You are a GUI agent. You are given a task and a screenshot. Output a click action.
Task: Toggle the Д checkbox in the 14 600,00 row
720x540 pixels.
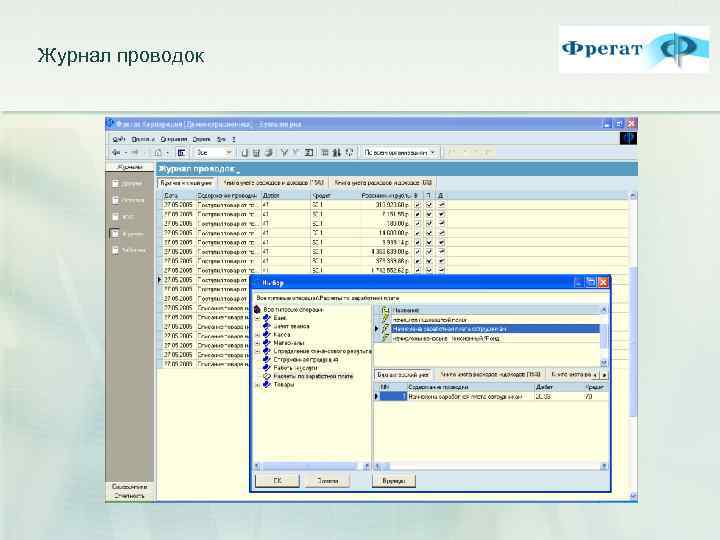click(x=441, y=233)
